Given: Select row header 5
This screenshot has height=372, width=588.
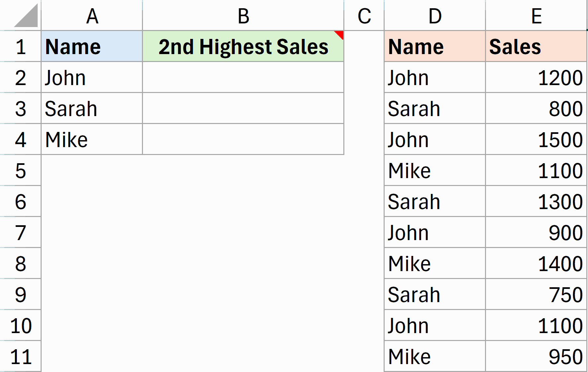Looking at the screenshot, I should [20, 170].
